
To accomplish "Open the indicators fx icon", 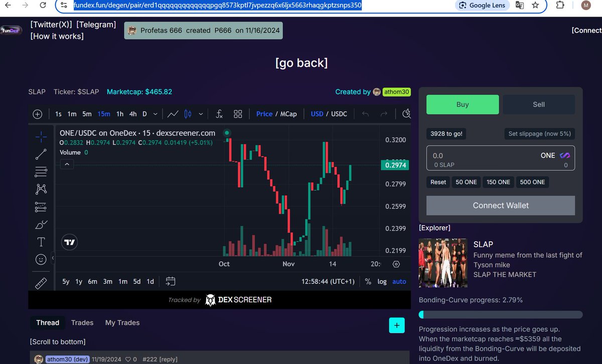I will tap(219, 114).
